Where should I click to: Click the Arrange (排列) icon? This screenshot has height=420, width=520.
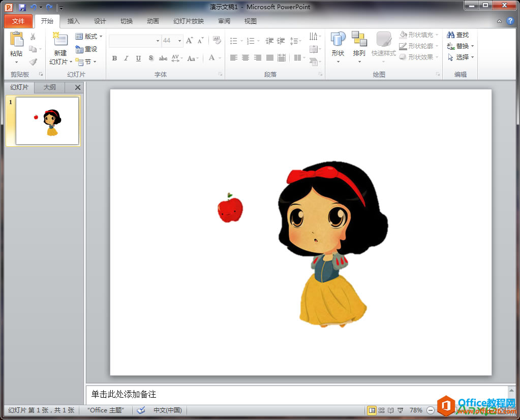[x=359, y=39]
